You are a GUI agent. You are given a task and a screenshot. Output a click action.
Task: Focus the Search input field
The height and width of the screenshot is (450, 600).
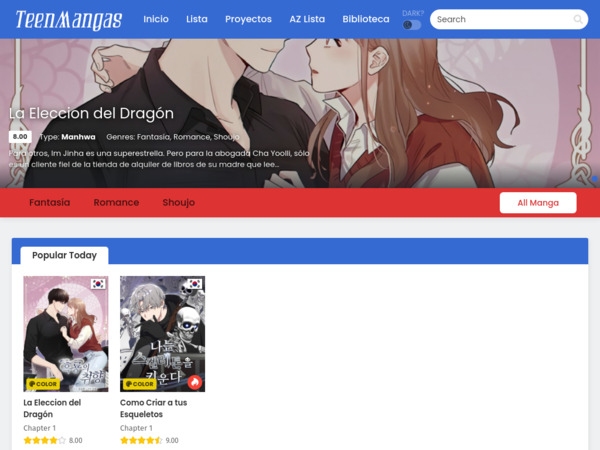coord(509,19)
